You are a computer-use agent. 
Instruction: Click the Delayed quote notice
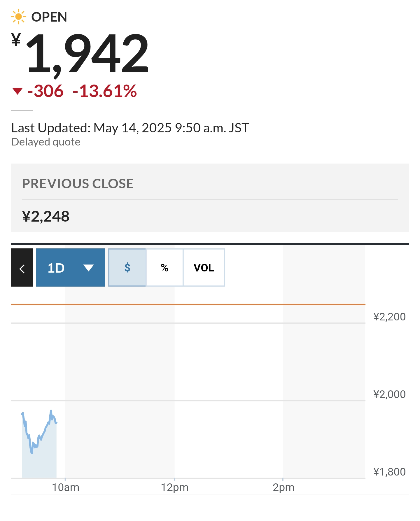point(46,142)
